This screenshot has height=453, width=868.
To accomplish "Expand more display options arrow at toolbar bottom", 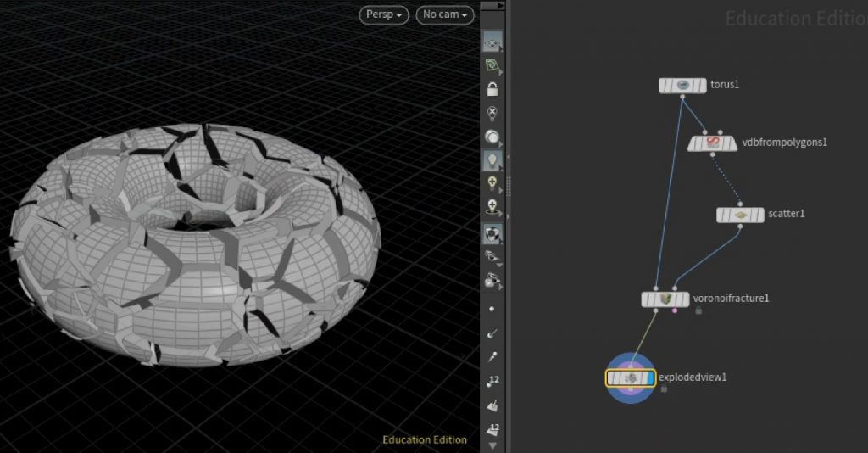I will 492,445.
